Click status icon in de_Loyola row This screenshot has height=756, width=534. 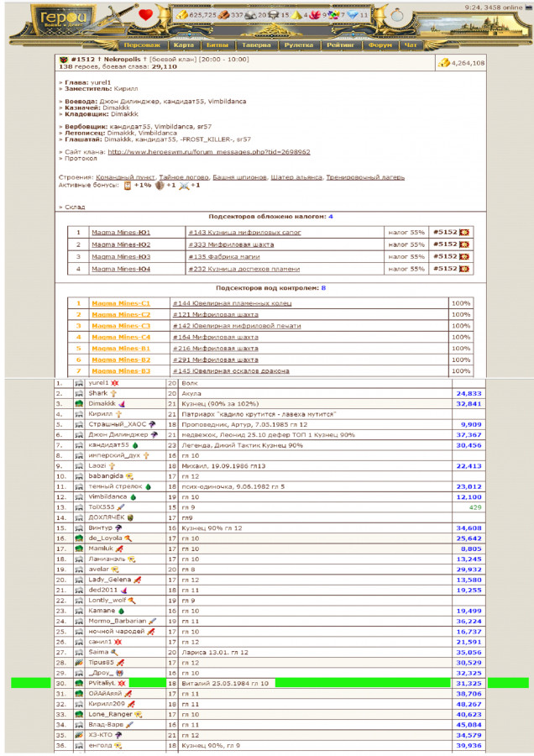(79, 538)
